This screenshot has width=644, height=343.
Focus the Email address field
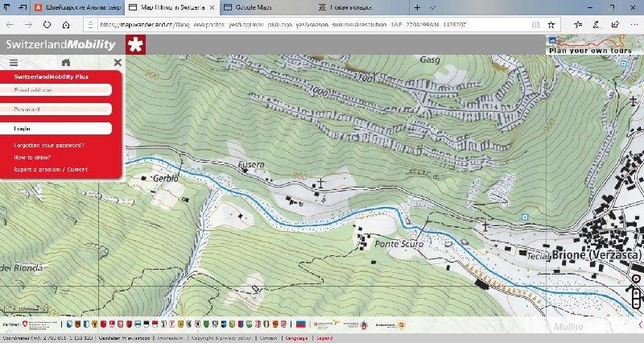[x=56, y=90]
